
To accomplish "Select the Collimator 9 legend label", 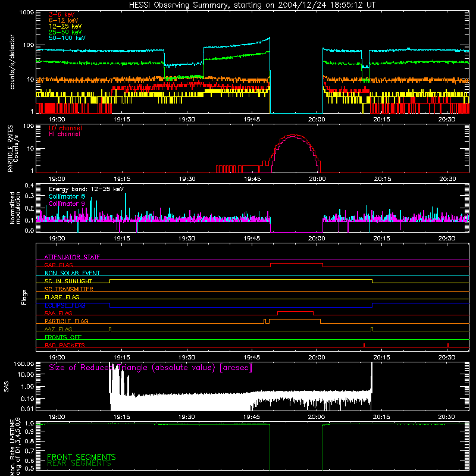I will coord(67,203).
